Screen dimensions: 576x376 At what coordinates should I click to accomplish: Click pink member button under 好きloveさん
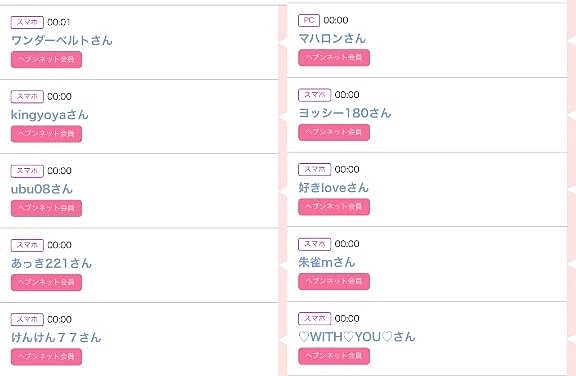pos(334,207)
